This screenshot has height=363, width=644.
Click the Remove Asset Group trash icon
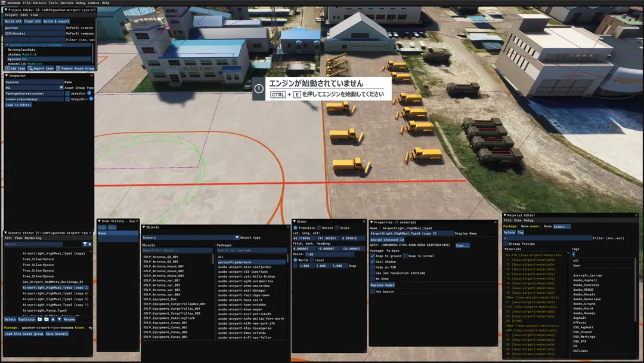tap(58, 69)
